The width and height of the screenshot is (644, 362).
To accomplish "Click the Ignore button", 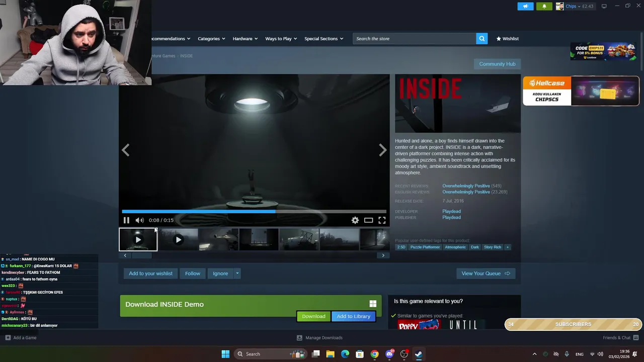I will coord(220,274).
